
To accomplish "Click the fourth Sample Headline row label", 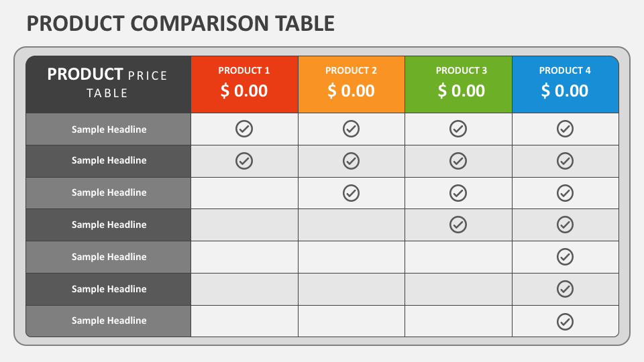I will pyautogui.click(x=109, y=225).
